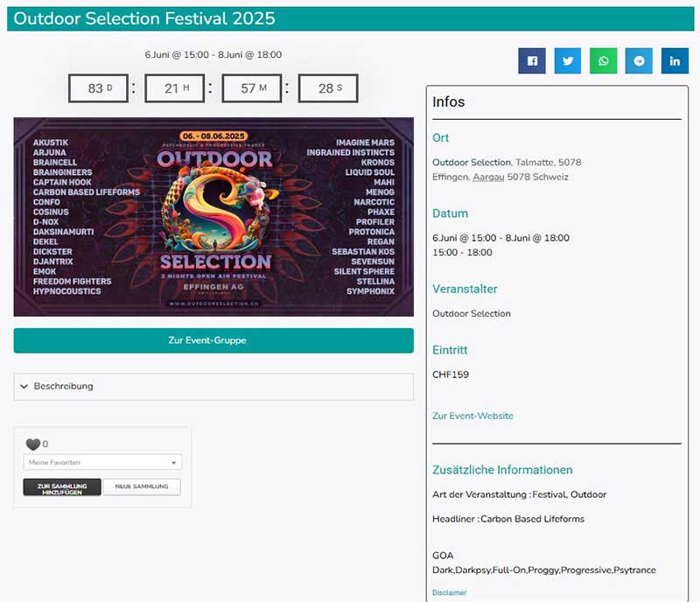Share event via WhatsApp icon
Image resolution: width=700 pixels, height=602 pixels.
tap(604, 61)
